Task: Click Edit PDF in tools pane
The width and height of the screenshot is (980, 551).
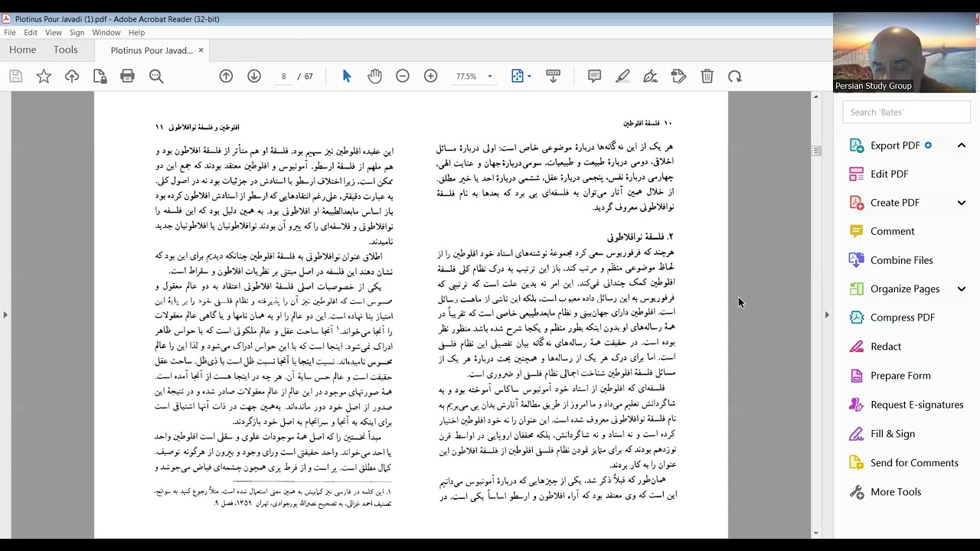Action: (x=889, y=174)
